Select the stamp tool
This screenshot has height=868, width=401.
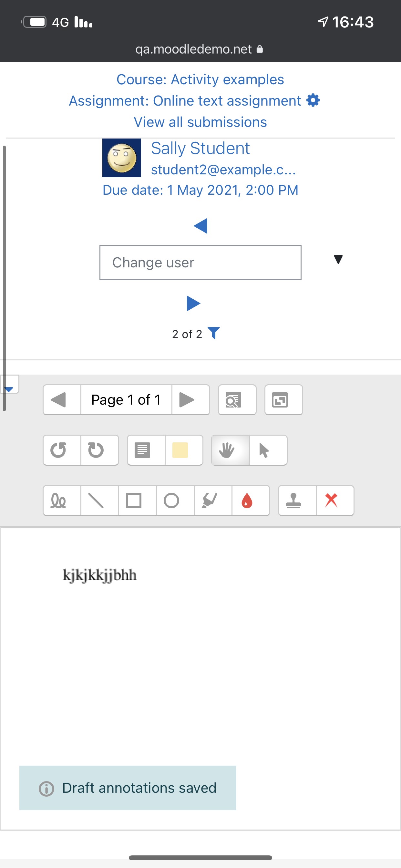click(297, 501)
